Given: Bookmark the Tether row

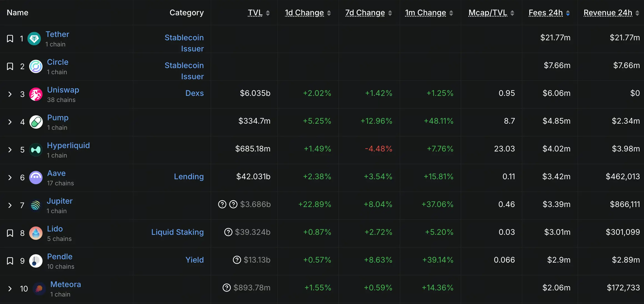Looking at the screenshot, I should 10,39.
